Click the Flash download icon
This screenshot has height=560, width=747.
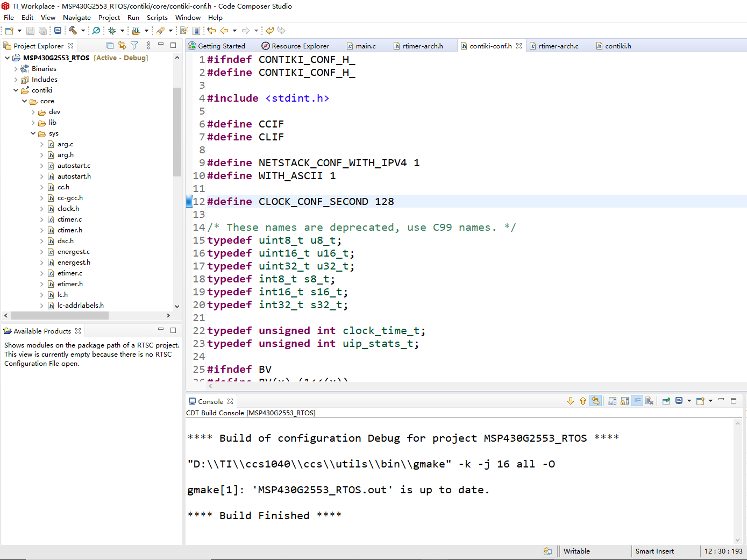(136, 31)
